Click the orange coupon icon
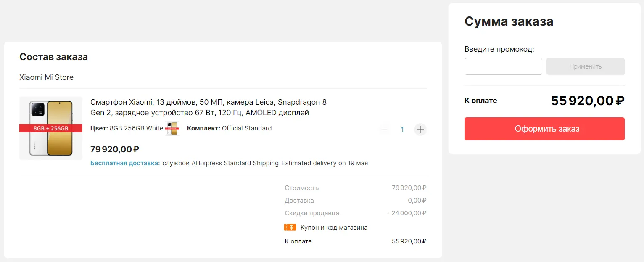Image resolution: width=644 pixels, height=262 pixels. [290, 228]
